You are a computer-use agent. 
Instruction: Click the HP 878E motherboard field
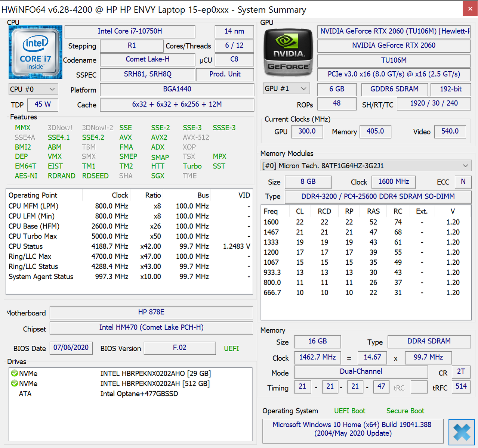[151, 312]
